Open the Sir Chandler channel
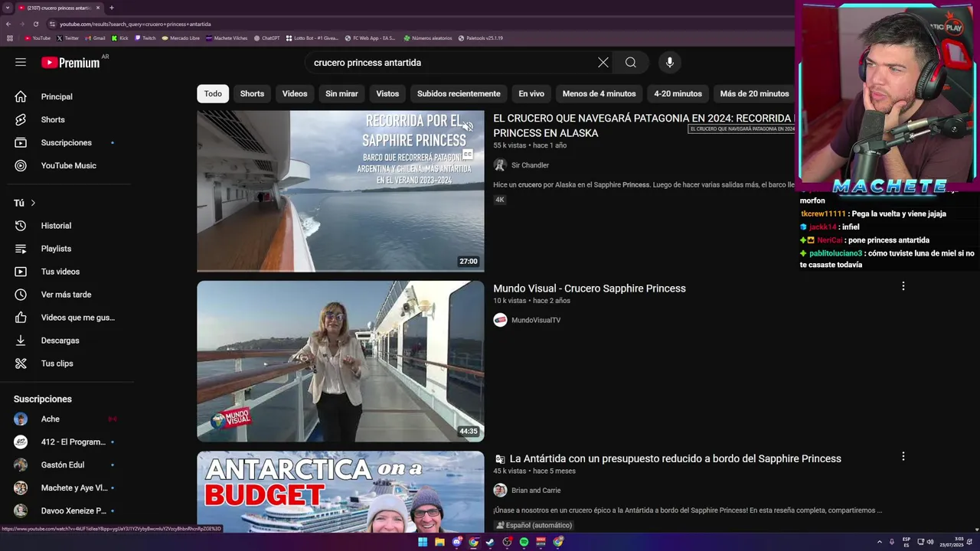This screenshot has height=551, width=980. 530,165
